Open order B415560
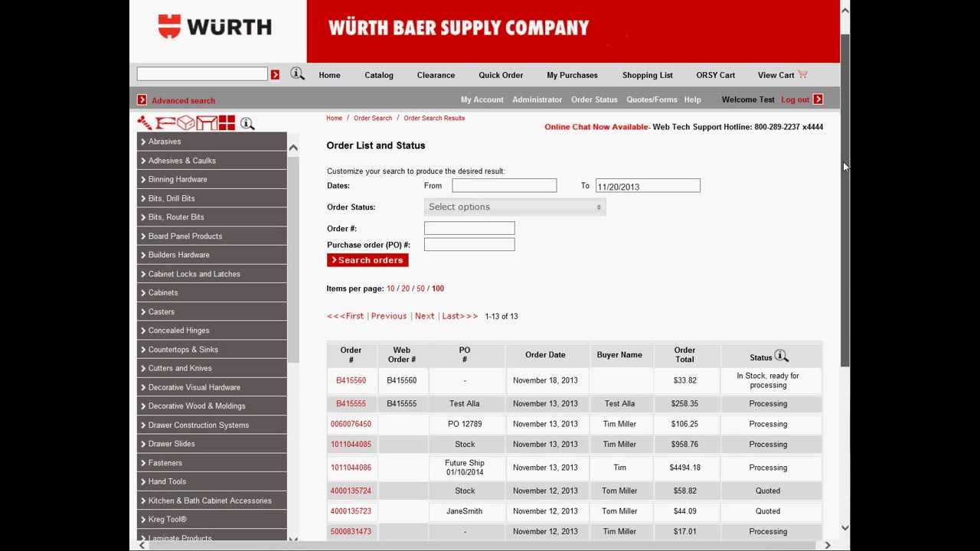980x551 pixels. click(x=351, y=380)
